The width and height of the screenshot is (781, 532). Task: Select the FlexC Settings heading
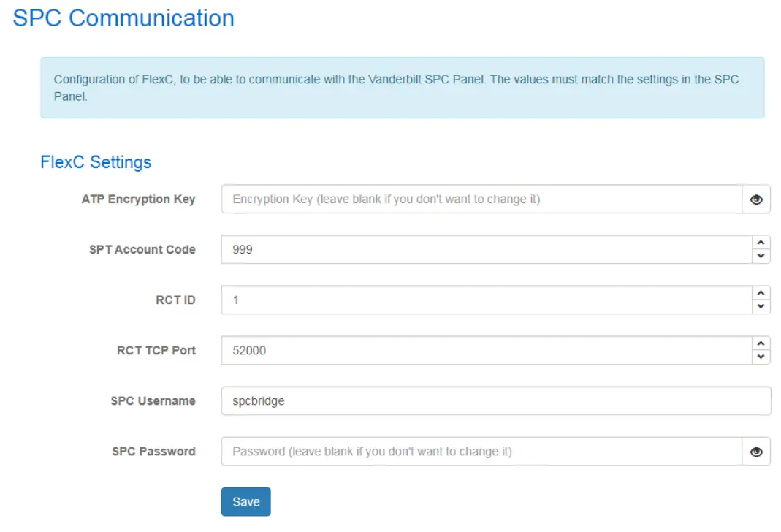click(x=96, y=161)
